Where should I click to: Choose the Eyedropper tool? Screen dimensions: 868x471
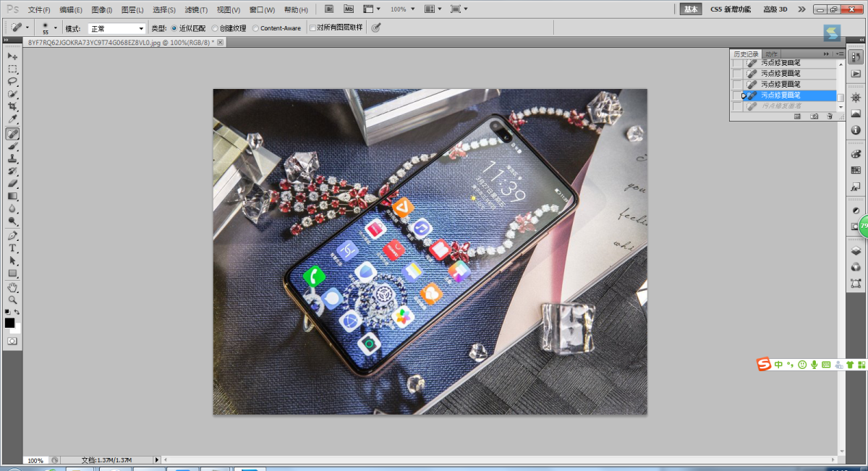click(12, 119)
